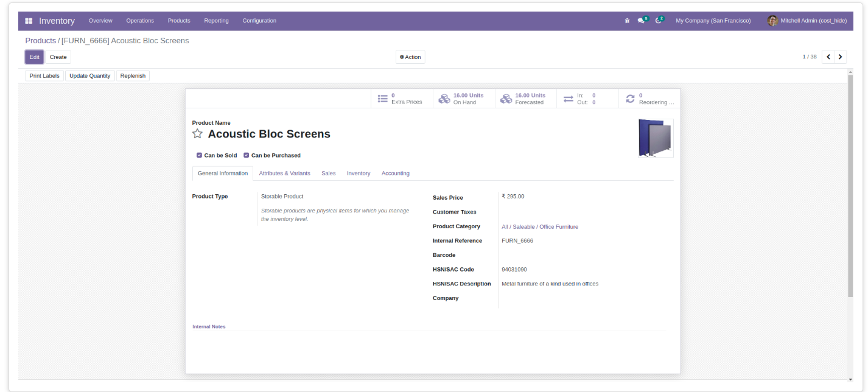
Task: Open the Configuration menu
Action: [x=259, y=21]
